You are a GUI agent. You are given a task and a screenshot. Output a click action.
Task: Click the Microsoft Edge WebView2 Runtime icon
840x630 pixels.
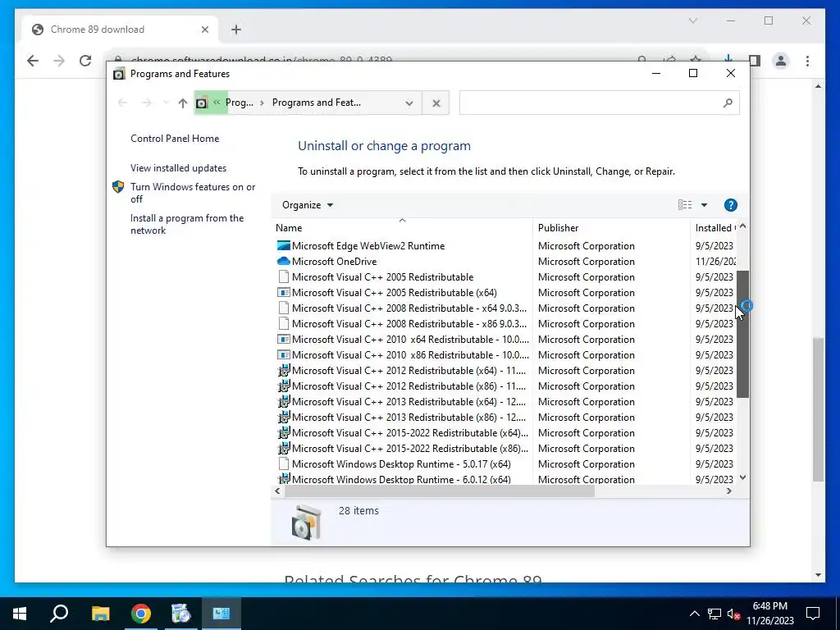(x=283, y=246)
